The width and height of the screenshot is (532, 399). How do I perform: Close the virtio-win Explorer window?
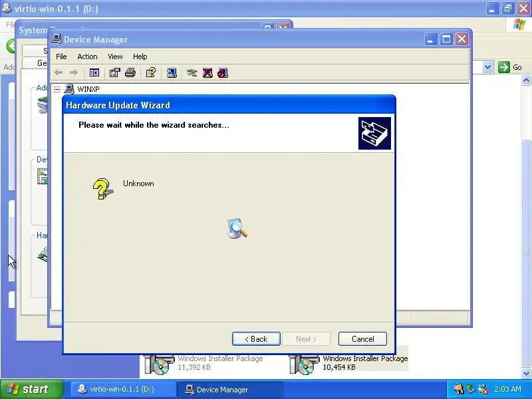coord(523,9)
